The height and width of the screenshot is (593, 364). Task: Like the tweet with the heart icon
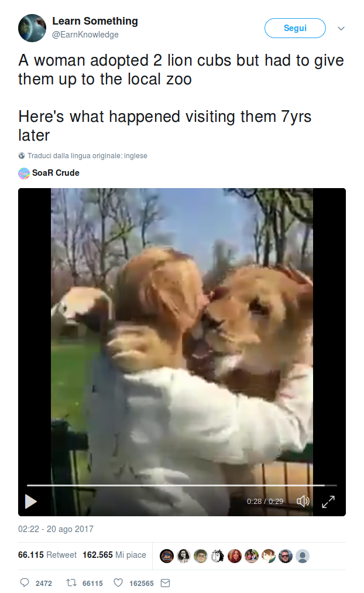pos(118,582)
